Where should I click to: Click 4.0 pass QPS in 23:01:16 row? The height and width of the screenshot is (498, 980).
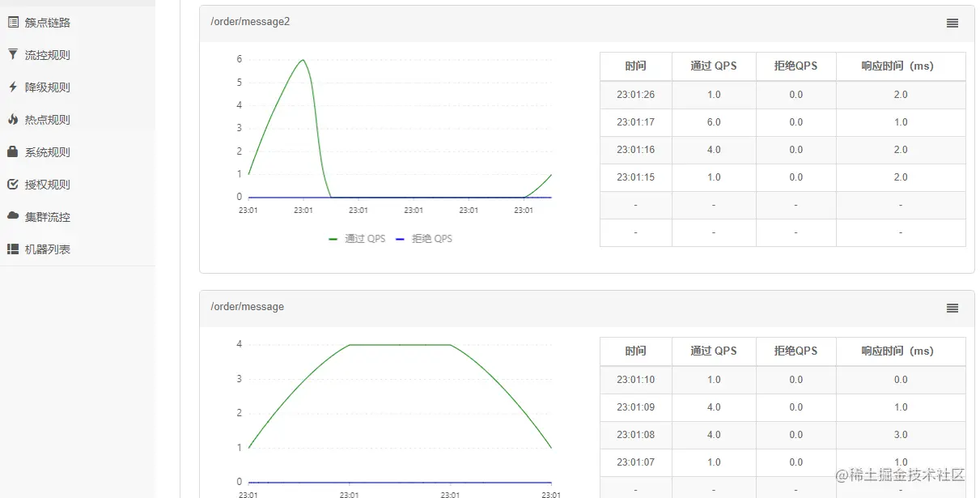point(714,150)
